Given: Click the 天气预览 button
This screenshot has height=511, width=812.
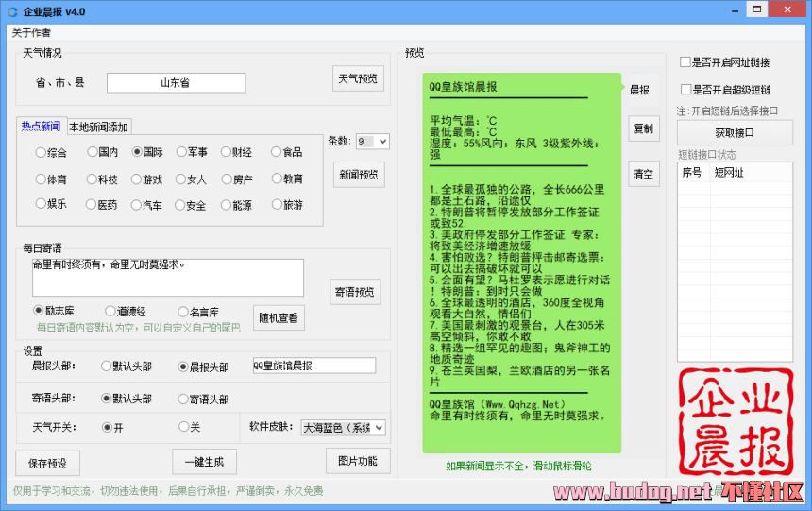Looking at the screenshot, I should pos(358,79).
